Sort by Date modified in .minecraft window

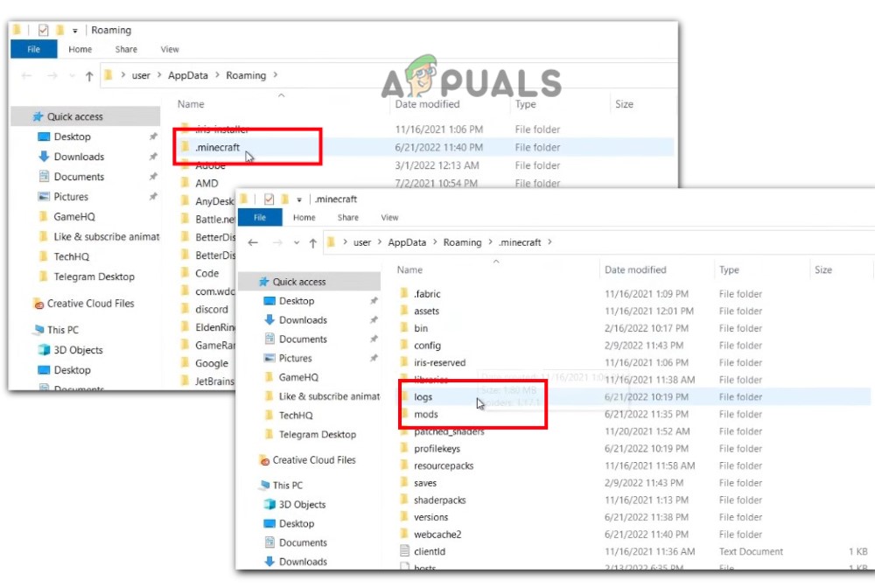pyautogui.click(x=635, y=270)
